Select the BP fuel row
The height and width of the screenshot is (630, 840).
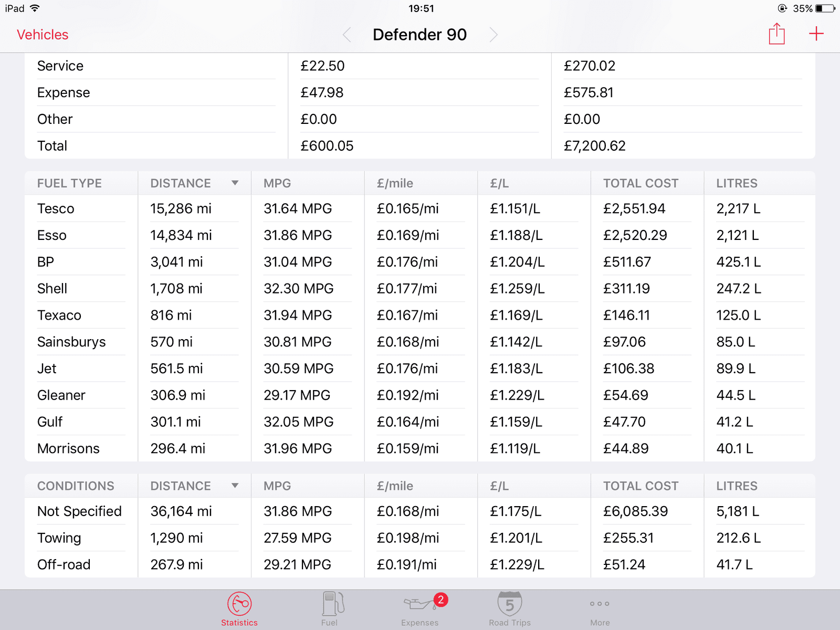tap(420, 262)
